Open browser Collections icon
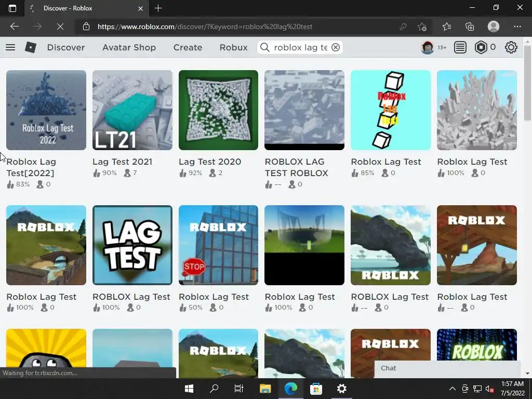 tap(470, 26)
